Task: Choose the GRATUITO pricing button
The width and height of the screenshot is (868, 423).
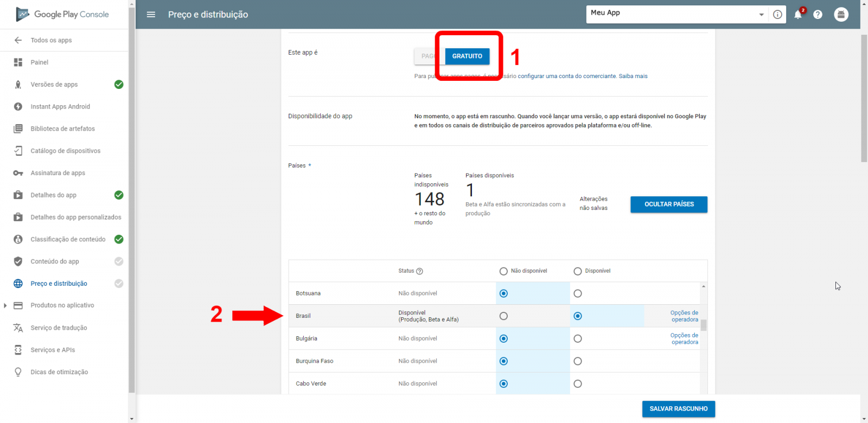Action: pos(467,56)
